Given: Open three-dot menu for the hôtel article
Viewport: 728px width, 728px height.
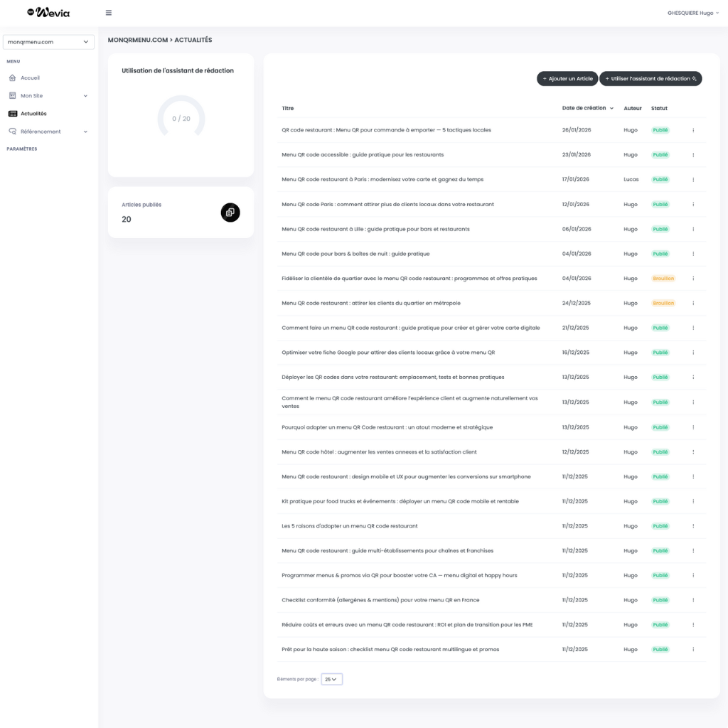Looking at the screenshot, I should tap(693, 452).
